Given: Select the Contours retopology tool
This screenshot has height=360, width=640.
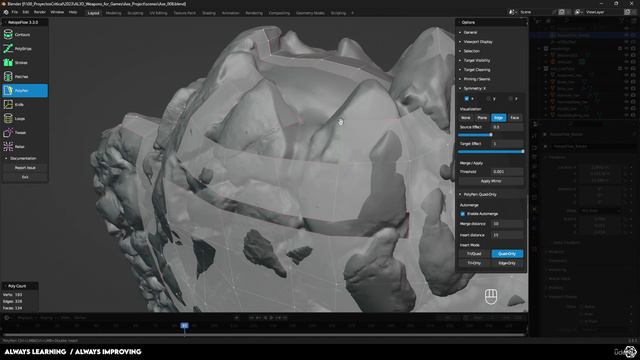Looking at the screenshot, I should [x=25, y=35].
